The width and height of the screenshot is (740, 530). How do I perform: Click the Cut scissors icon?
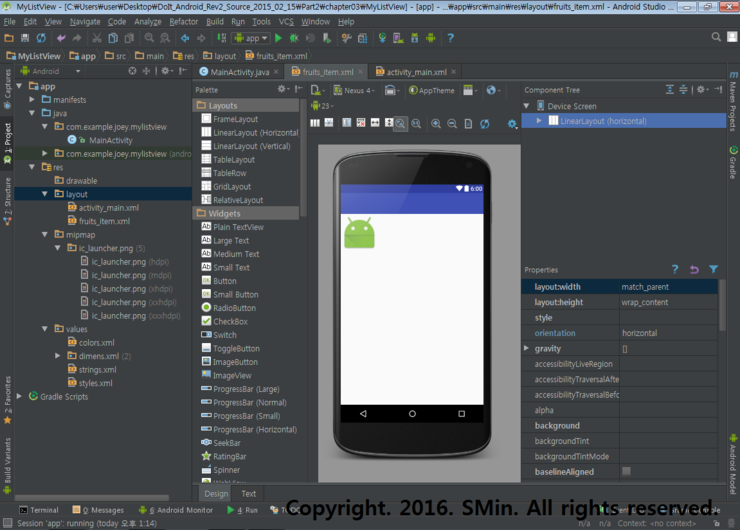97,38
